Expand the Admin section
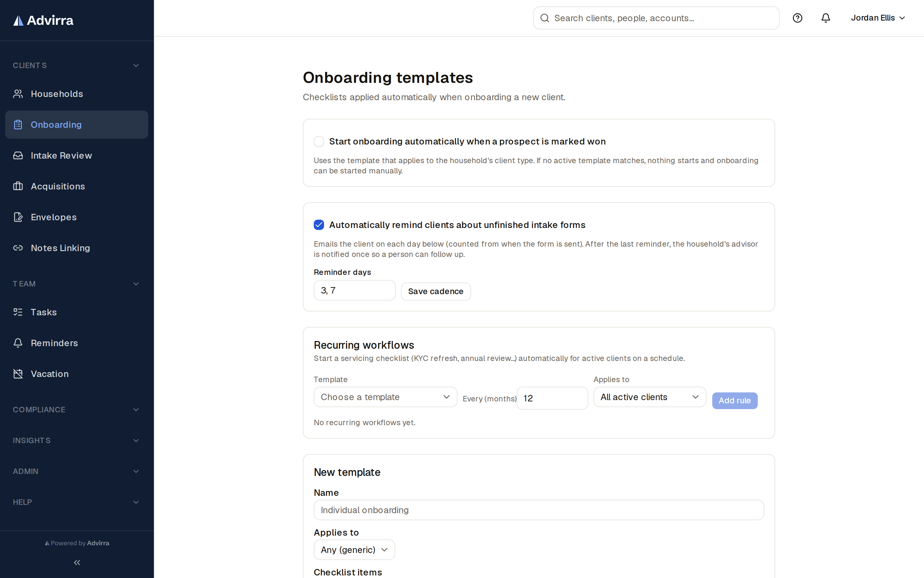Image resolution: width=924 pixels, height=578 pixels. coord(77,471)
